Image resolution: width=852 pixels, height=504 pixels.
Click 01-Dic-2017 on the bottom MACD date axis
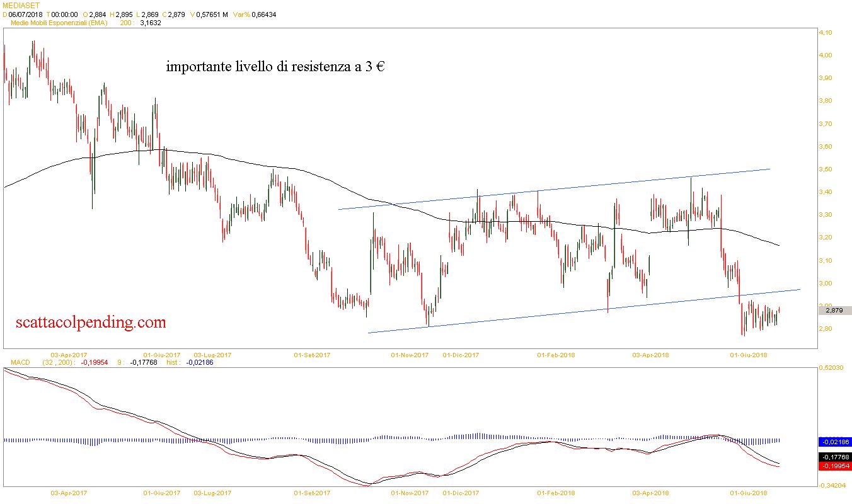click(461, 493)
